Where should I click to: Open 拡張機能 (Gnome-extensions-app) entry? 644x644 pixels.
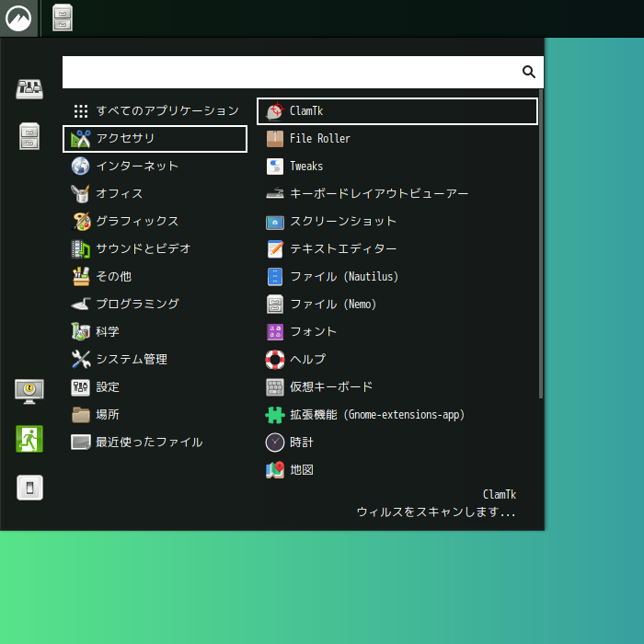pyautogui.click(x=376, y=415)
